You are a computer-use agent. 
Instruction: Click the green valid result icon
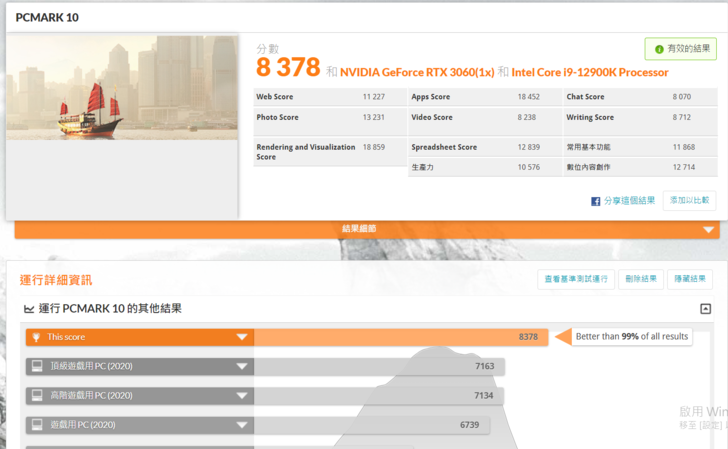point(659,49)
